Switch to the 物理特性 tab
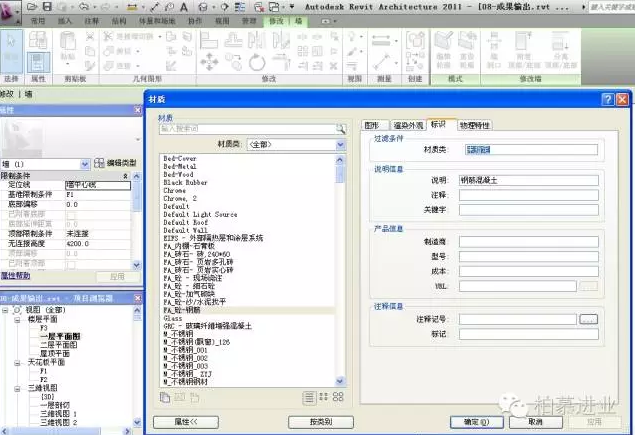635x435 pixels. click(474, 125)
